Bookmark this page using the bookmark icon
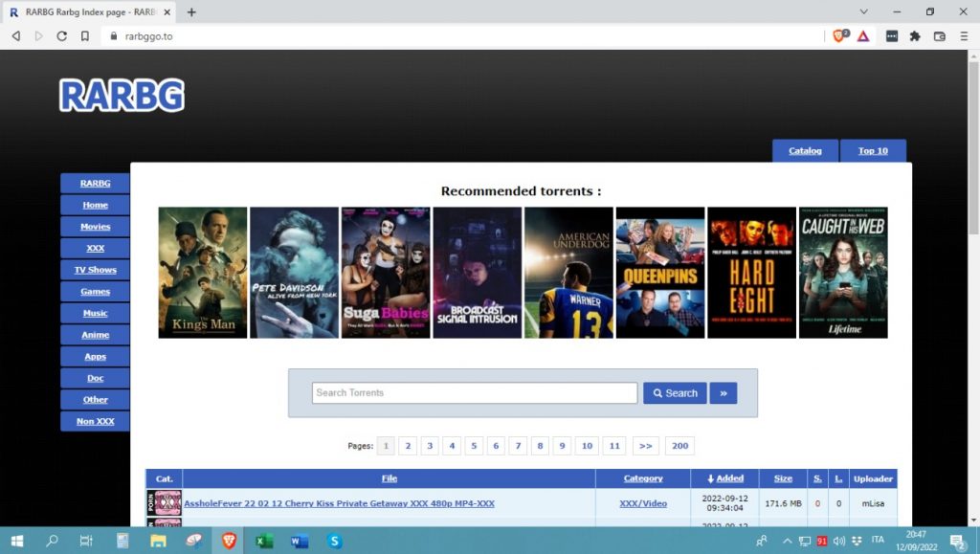This screenshot has height=554, width=980. tap(85, 36)
